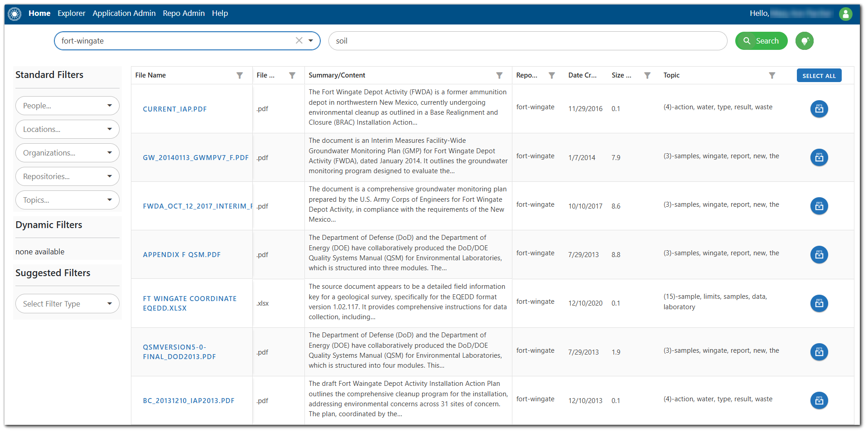Click the 'none available' dynamic filters text

[40, 252]
